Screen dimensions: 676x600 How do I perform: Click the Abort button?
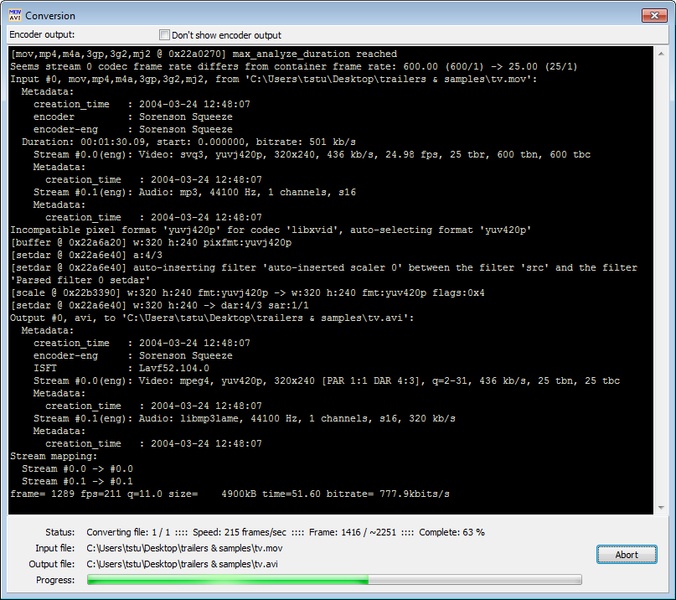pyautogui.click(x=626, y=554)
